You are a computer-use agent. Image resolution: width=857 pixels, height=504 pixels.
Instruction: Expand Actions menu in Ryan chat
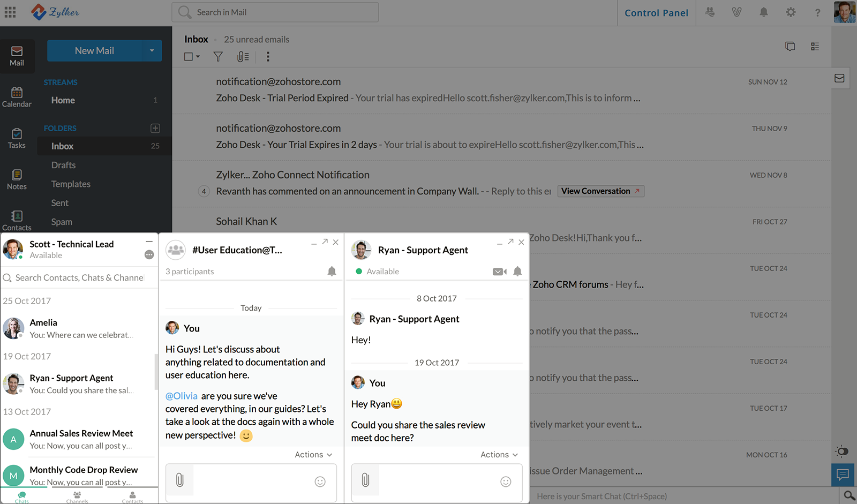click(x=499, y=455)
